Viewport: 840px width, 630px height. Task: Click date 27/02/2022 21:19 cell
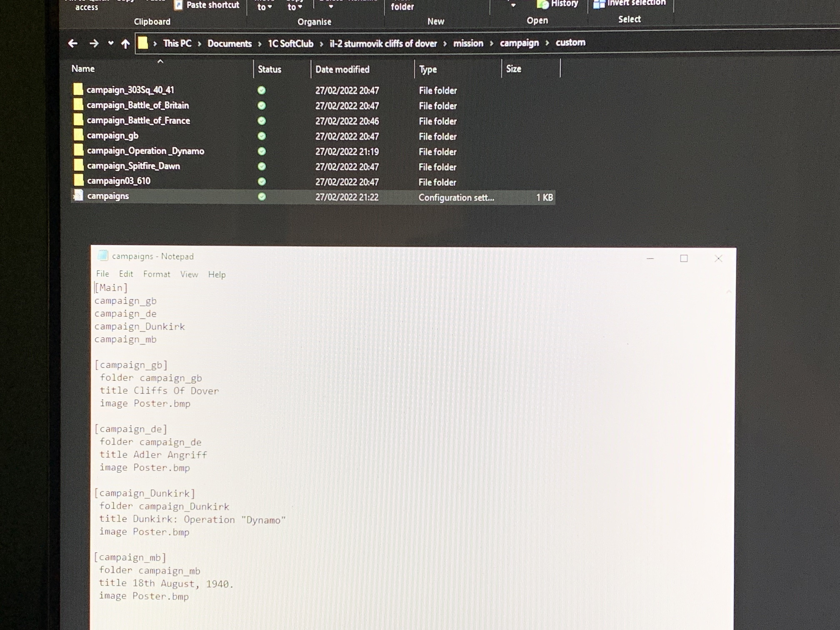pos(347,151)
